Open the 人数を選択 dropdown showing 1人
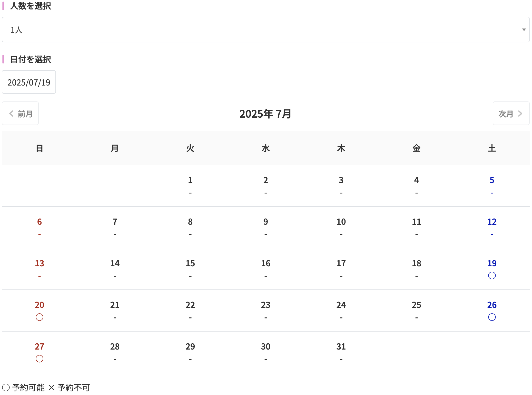The height and width of the screenshot is (395, 532). point(265,30)
